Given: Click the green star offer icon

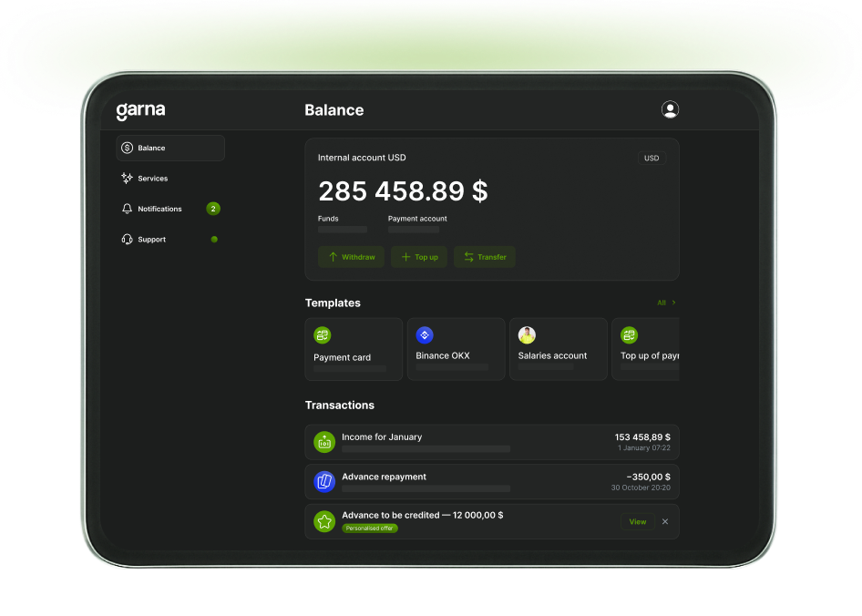Looking at the screenshot, I should pos(324,521).
